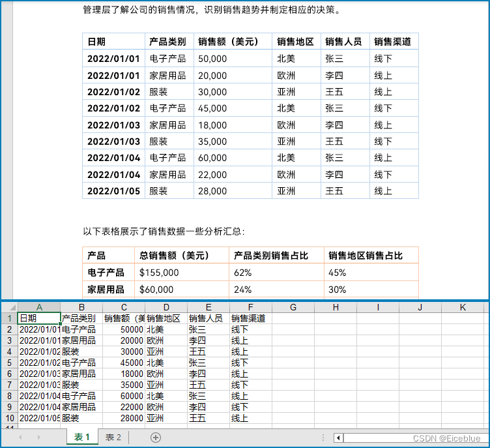
Task: Click cell C3 with value 20000
Action: coord(124,340)
